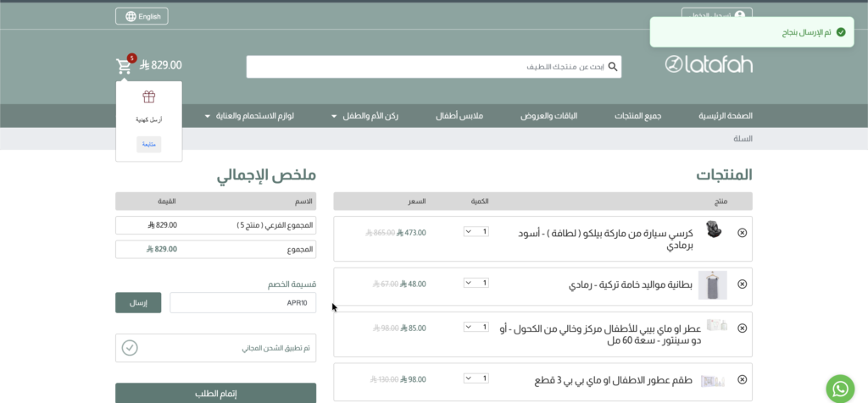868x403 pixels.
Task: Click the طقم عطور الاطفال product title
Action: tap(614, 381)
